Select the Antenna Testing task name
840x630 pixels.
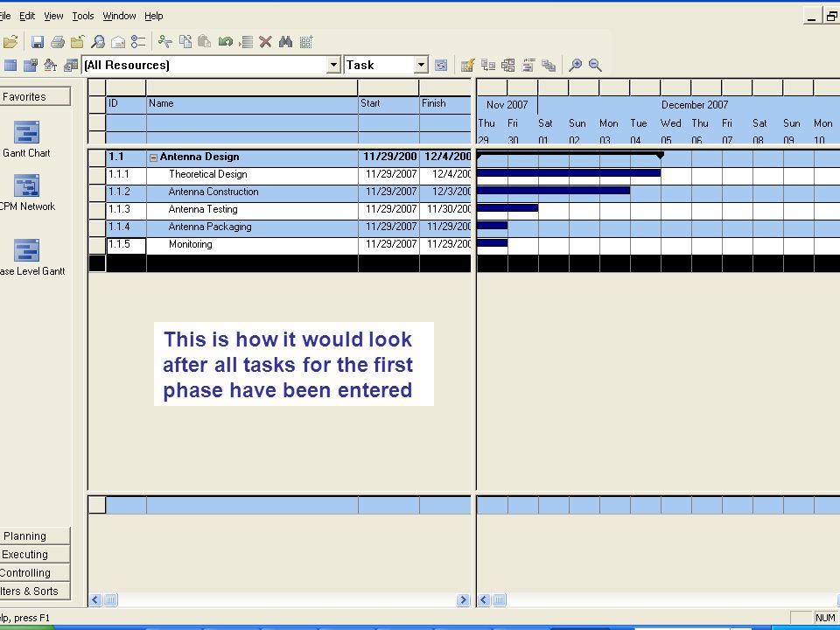tap(203, 209)
